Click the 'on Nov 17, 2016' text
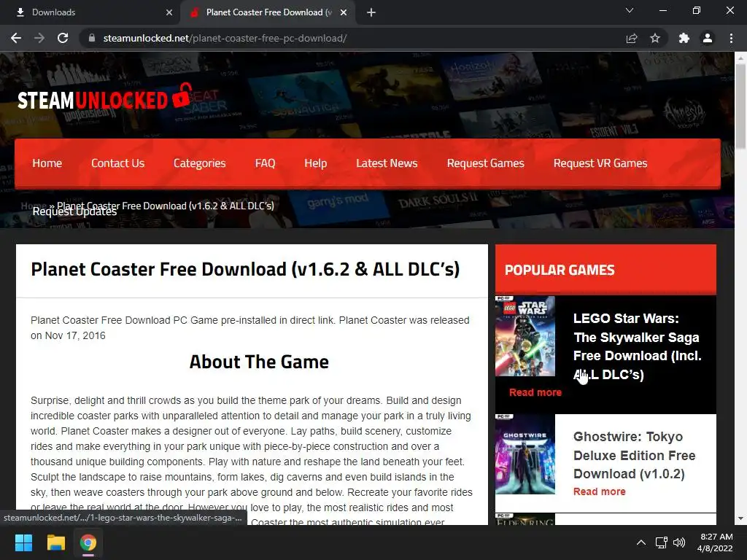 point(68,335)
